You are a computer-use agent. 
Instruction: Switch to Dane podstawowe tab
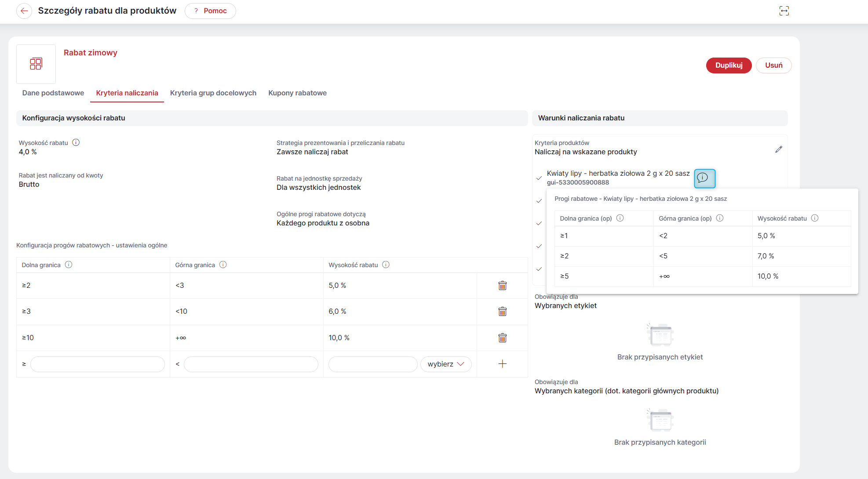click(53, 93)
